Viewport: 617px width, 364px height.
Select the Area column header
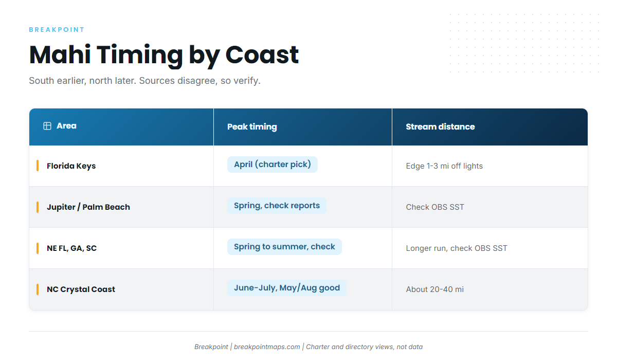pos(121,126)
